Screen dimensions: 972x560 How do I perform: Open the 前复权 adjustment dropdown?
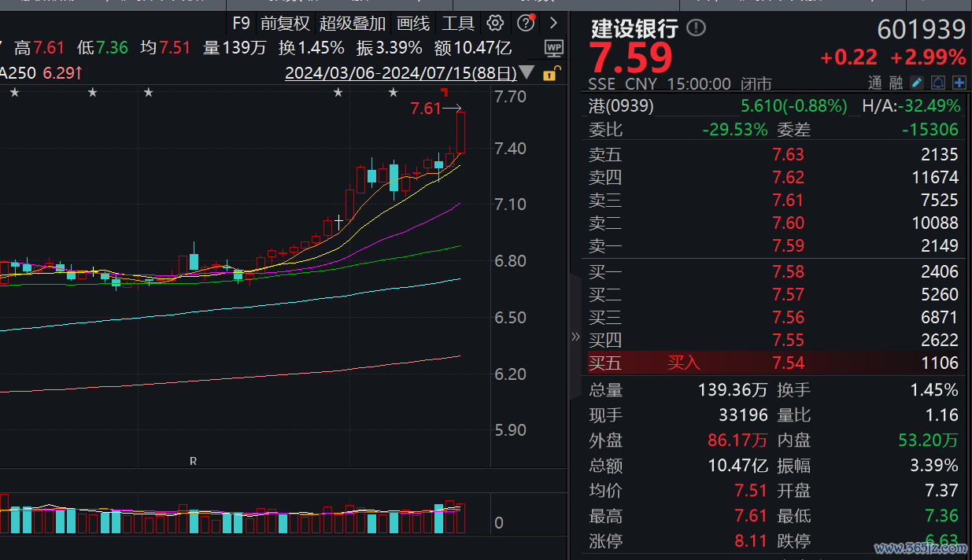click(x=285, y=23)
